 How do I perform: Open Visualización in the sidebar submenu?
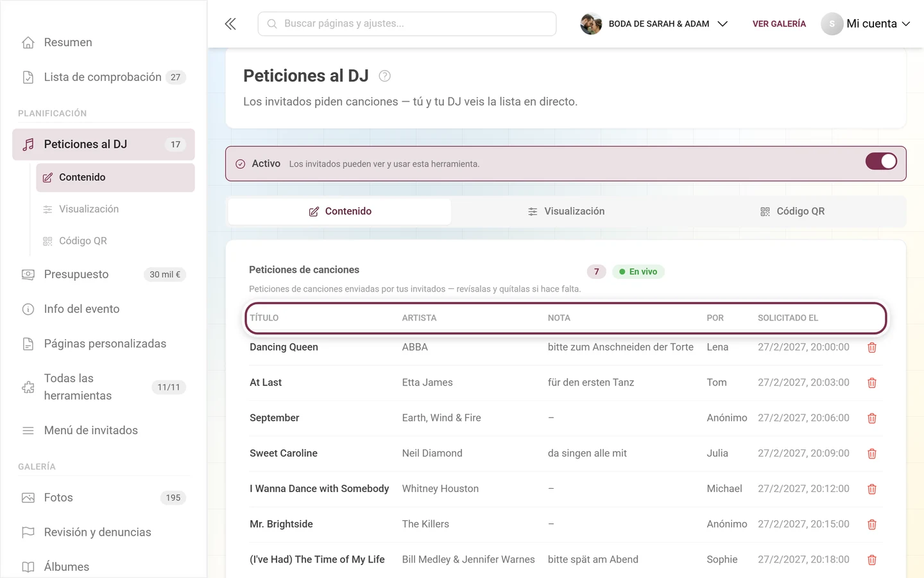116,209
